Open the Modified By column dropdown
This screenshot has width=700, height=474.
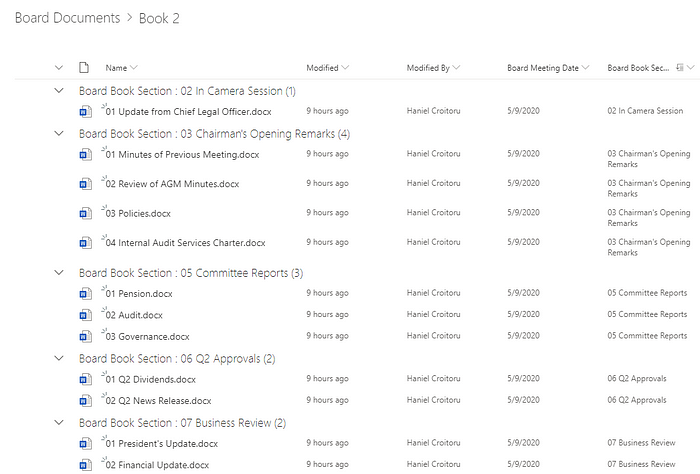[x=456, y=68]
